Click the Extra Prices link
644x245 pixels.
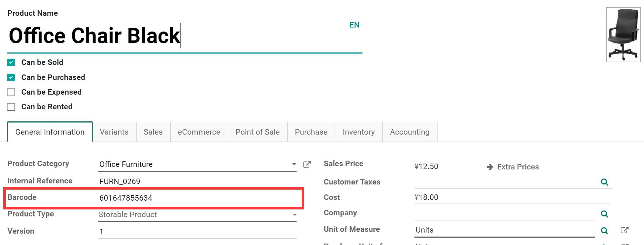tap(518, 167)
